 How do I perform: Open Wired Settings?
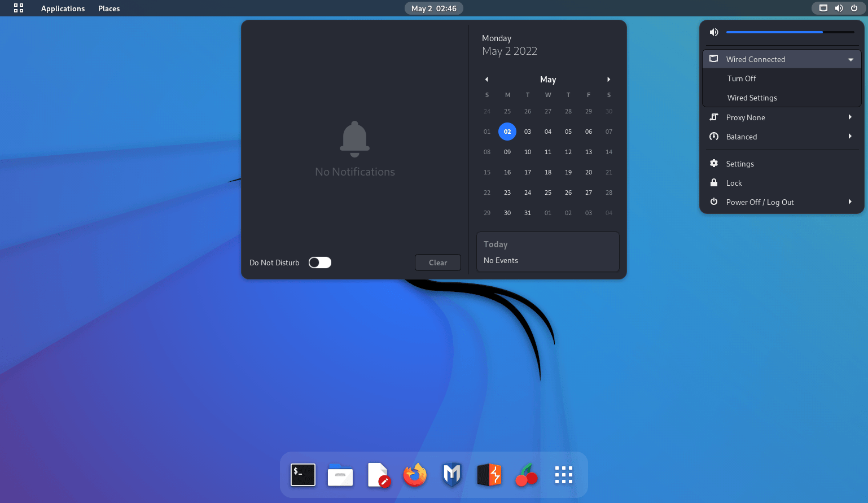[x=752, y=97]
